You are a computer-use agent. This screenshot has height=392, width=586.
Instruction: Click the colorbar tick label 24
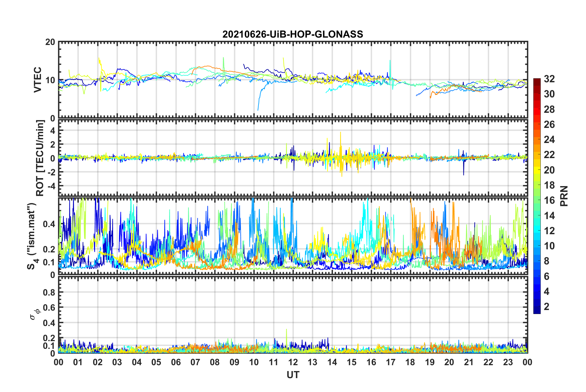click(x=549, y=140)
